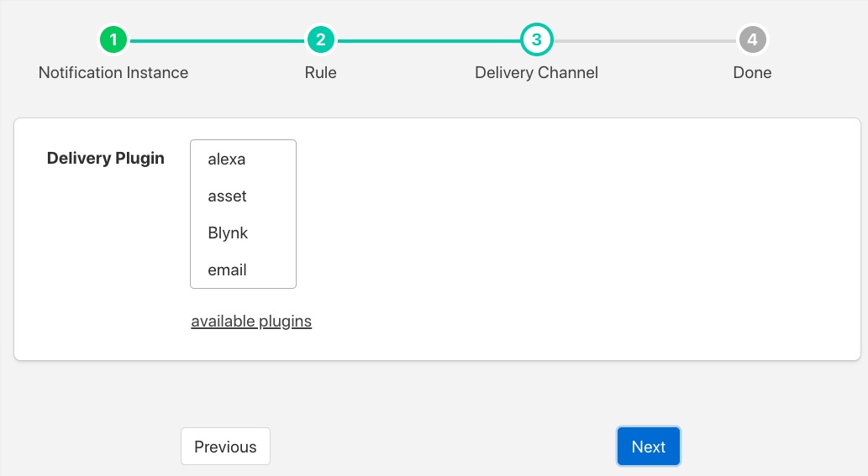Screen dimensions: 868x476
Task: Click the green step 1 circle
Action: [x=113, y=39]
